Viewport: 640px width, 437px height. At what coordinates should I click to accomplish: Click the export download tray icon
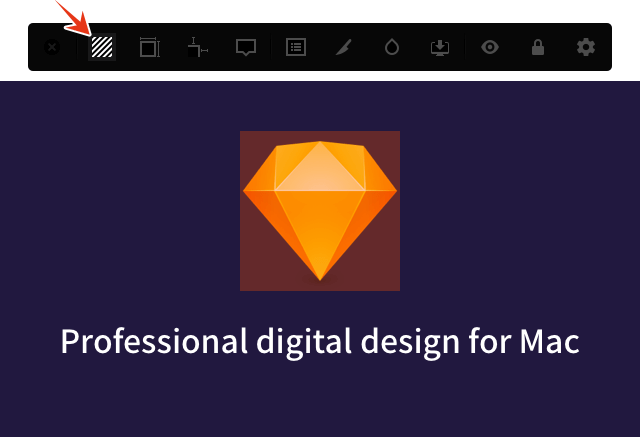(x=440, y=47)
